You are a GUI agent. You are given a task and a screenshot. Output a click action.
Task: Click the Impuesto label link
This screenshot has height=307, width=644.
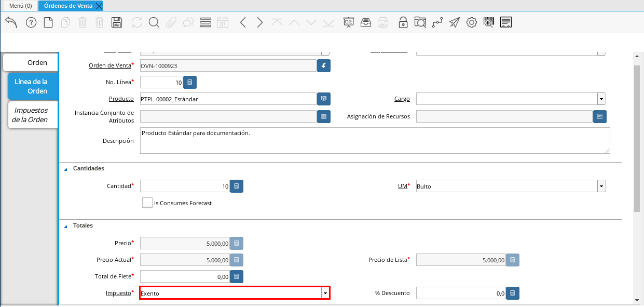pos(118,293)
